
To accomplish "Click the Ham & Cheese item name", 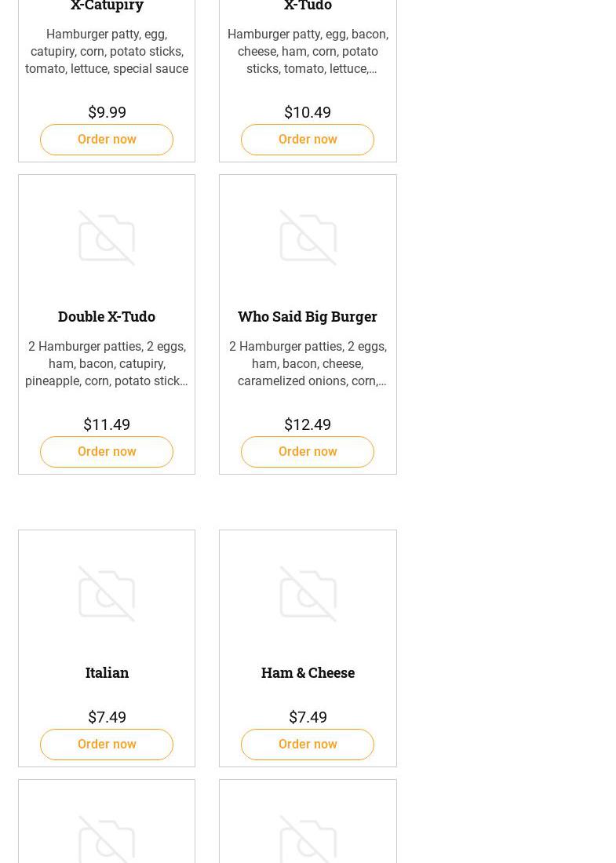I will coord(308,672).
